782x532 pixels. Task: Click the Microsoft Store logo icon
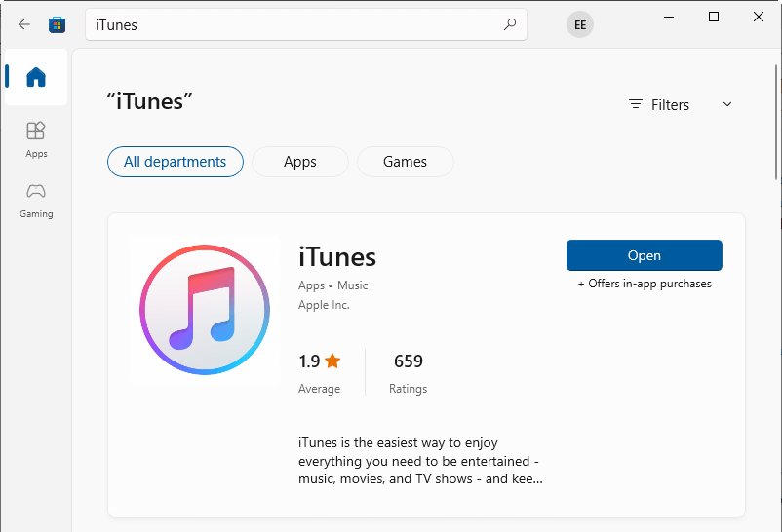coord(58,24)
